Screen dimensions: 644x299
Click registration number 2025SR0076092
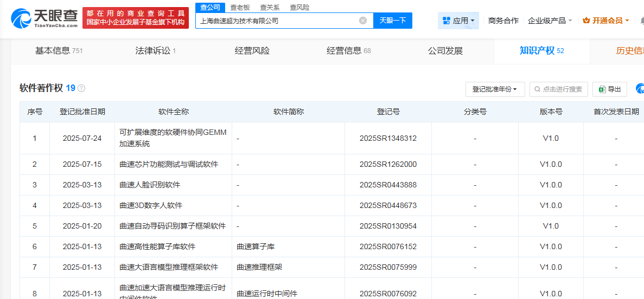tap(388, 294)
